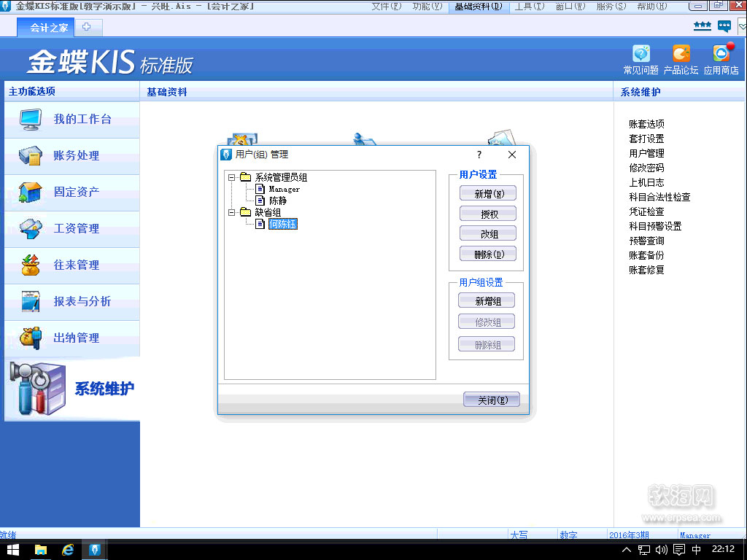Open 科目合法性检查 link
747x560 pixels.
coord(659,197)
